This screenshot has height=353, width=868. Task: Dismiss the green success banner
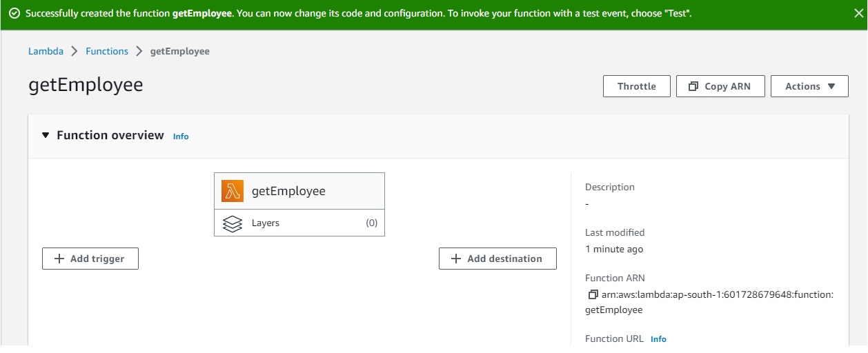(858, 14)
